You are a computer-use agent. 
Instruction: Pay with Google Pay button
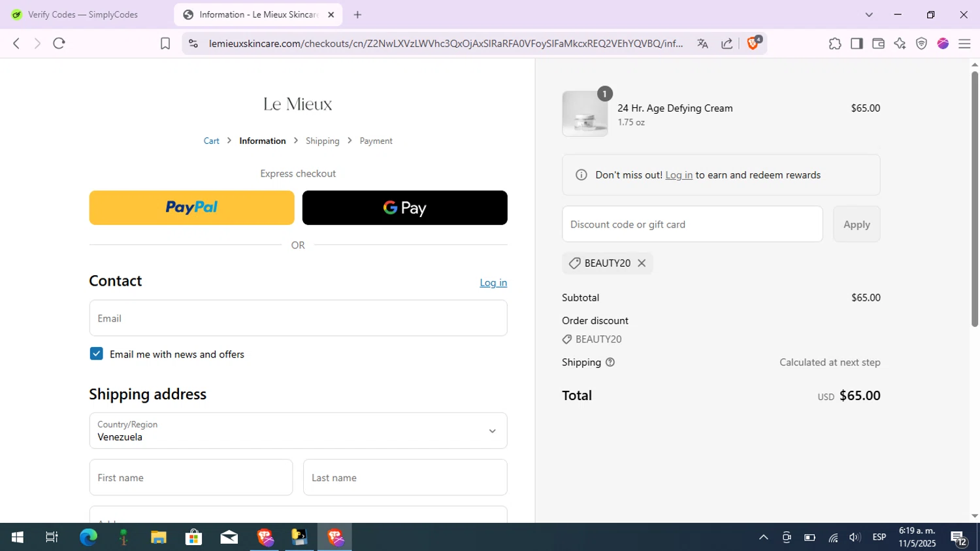405,208
